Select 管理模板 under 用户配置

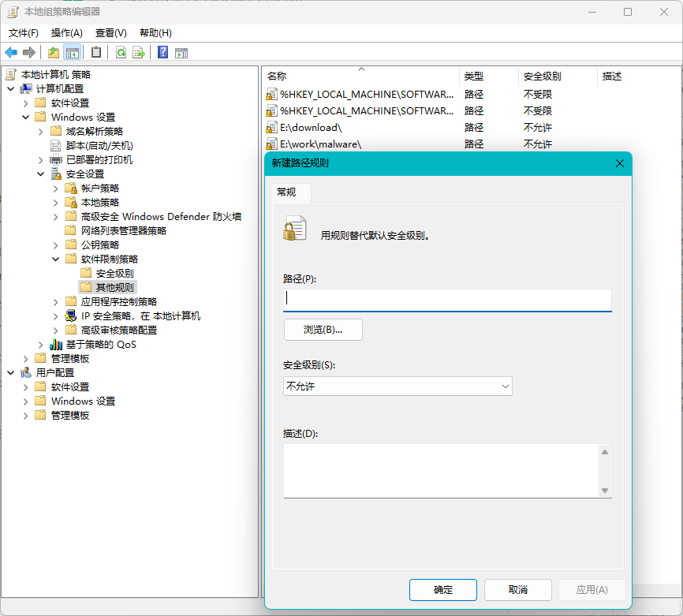tap(69, 415)
